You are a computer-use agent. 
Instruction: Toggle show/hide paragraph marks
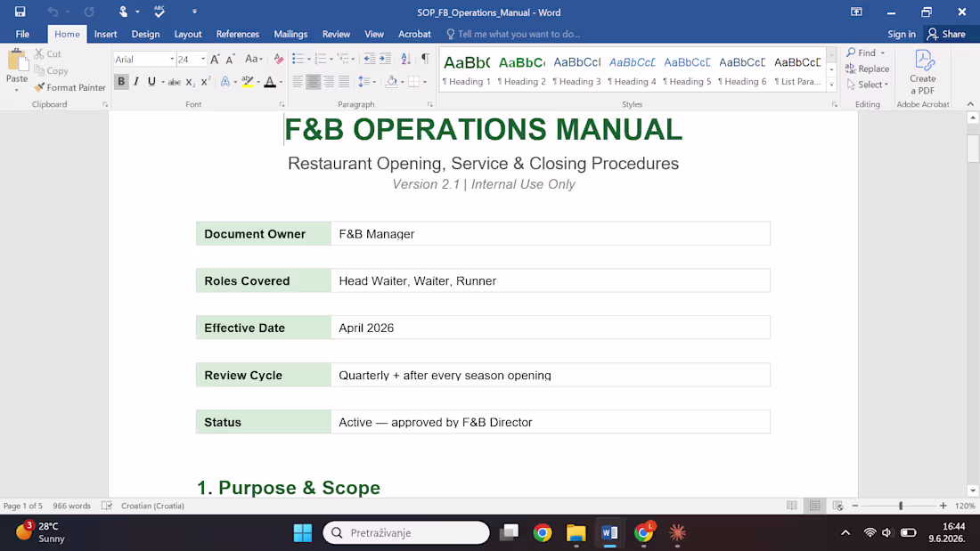tap(425, 59)
